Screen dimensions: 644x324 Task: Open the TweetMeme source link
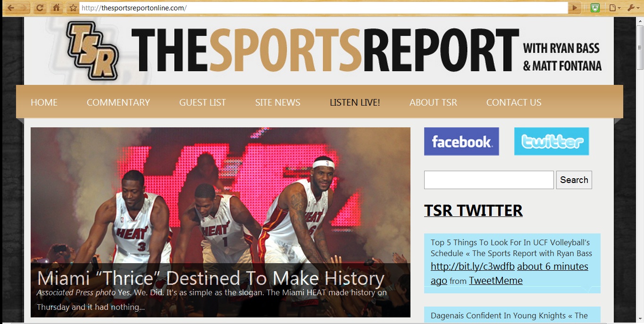coord(496,281)
